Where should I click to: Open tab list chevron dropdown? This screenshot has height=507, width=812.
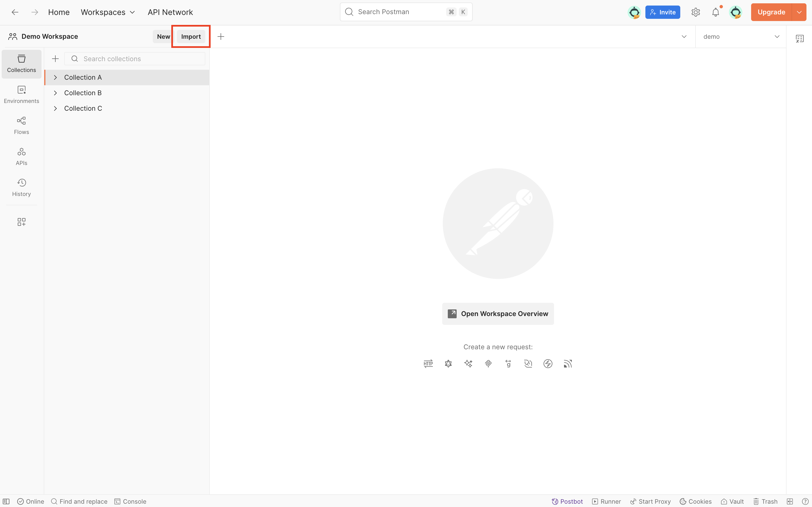point(684,37)
